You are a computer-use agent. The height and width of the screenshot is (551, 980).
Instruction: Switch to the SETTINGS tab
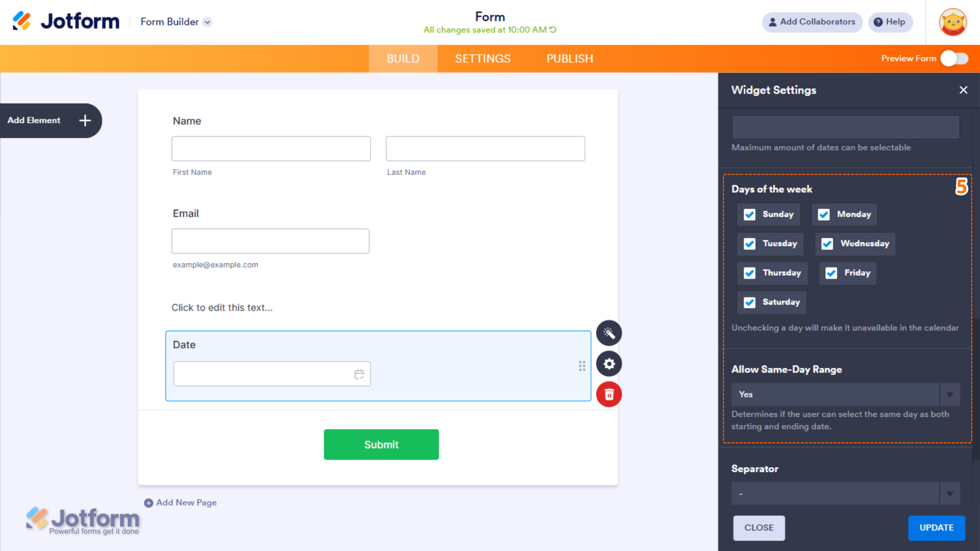(x=483, y=59)
